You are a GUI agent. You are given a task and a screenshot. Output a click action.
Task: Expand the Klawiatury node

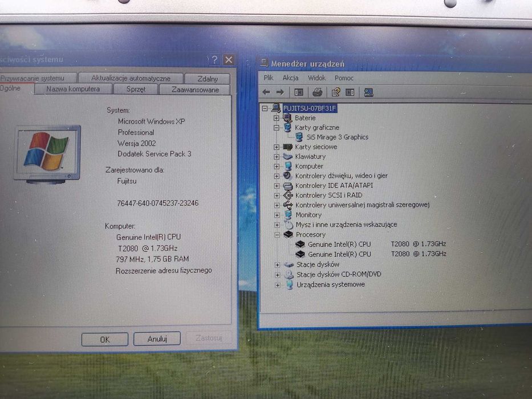click(277, 157)
